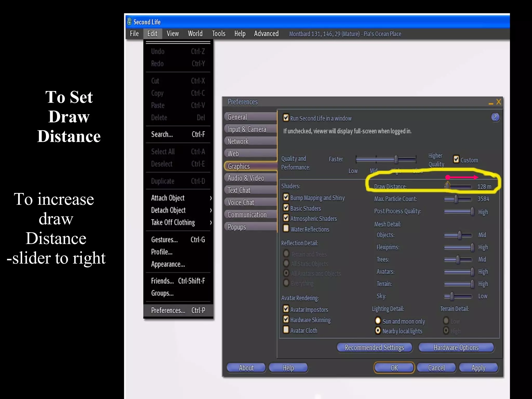Open the Tools menu
The height and width of the screenshot is (399, 532).
(218, 34)
